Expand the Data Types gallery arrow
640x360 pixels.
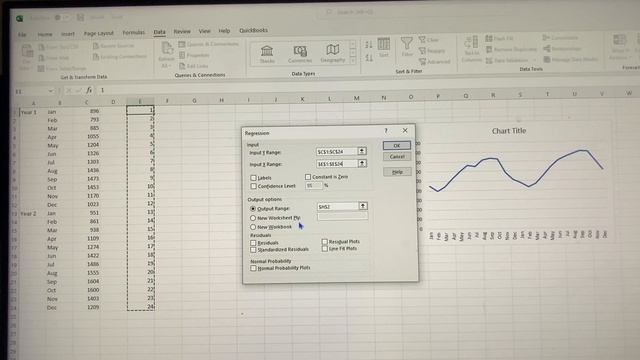(353, 61)
